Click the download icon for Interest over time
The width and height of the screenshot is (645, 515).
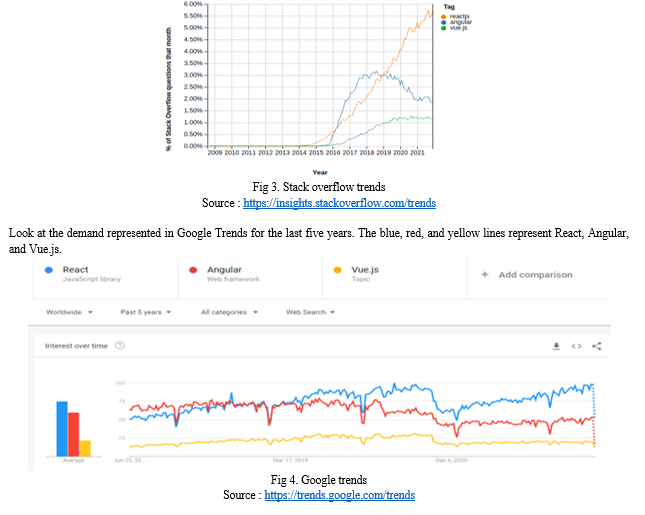556,346
